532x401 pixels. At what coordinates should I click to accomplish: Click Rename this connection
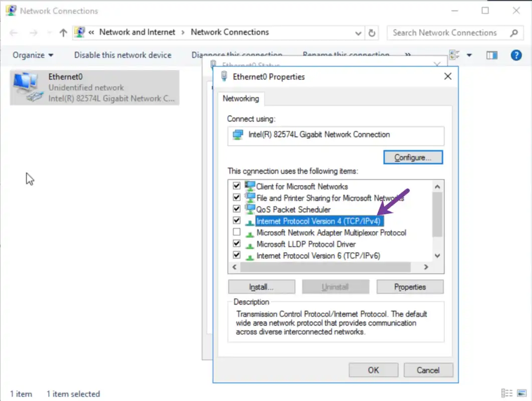(x=346, y=54)
